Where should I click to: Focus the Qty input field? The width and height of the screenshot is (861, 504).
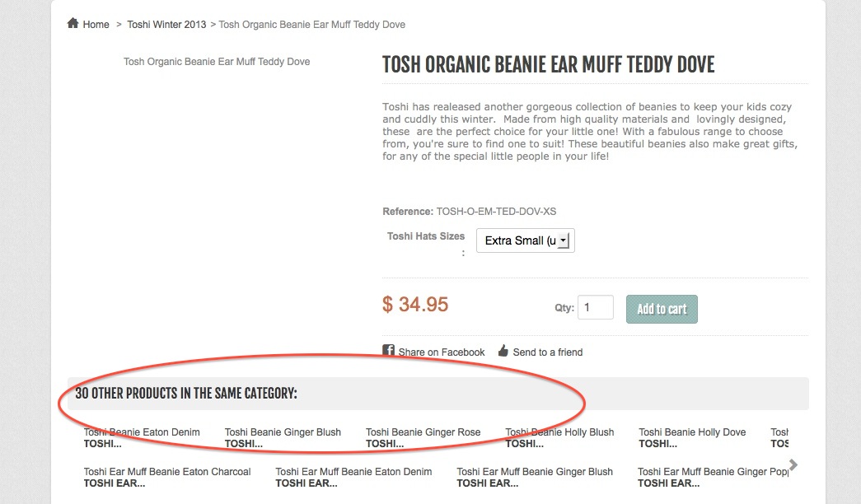[595, 307]
